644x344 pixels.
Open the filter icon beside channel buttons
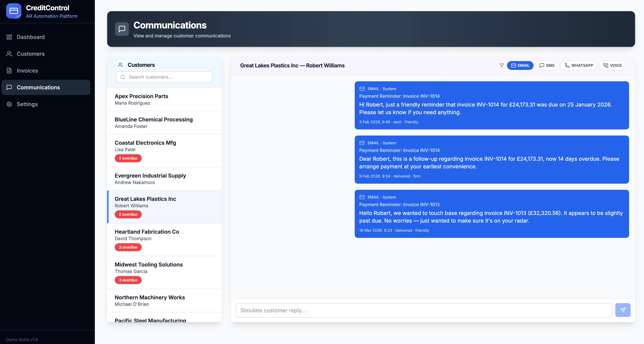[x=502, y=65]
